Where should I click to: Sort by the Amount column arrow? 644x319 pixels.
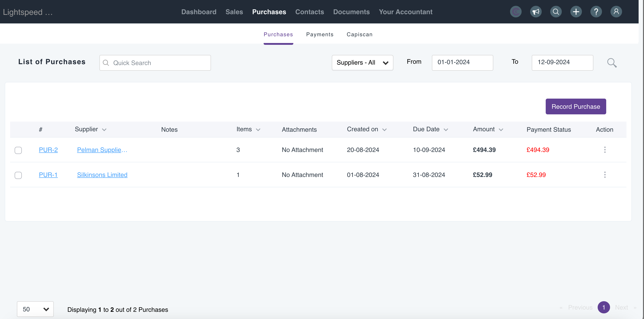(x=501, y=130)
